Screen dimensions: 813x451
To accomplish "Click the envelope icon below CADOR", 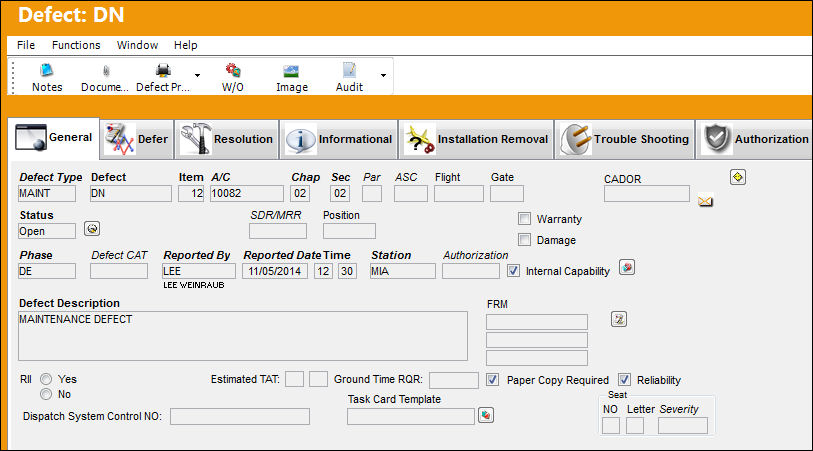I will pos(705,201).
